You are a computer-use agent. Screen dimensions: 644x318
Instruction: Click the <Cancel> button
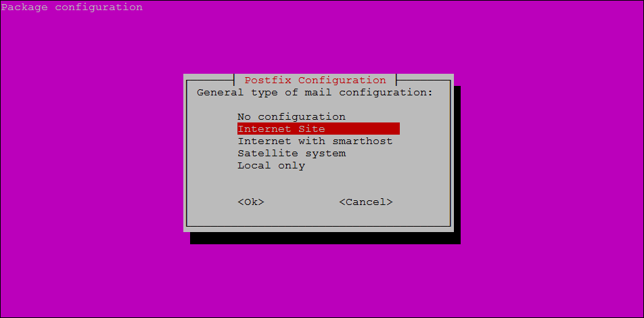[366, 202]
